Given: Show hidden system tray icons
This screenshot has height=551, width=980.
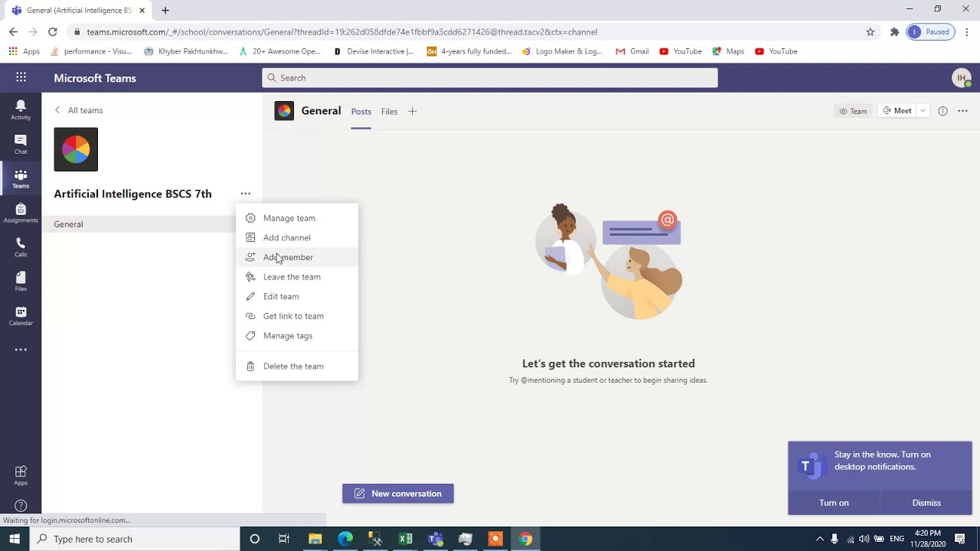Looking at the screenshot, I should tap(820, 539).
